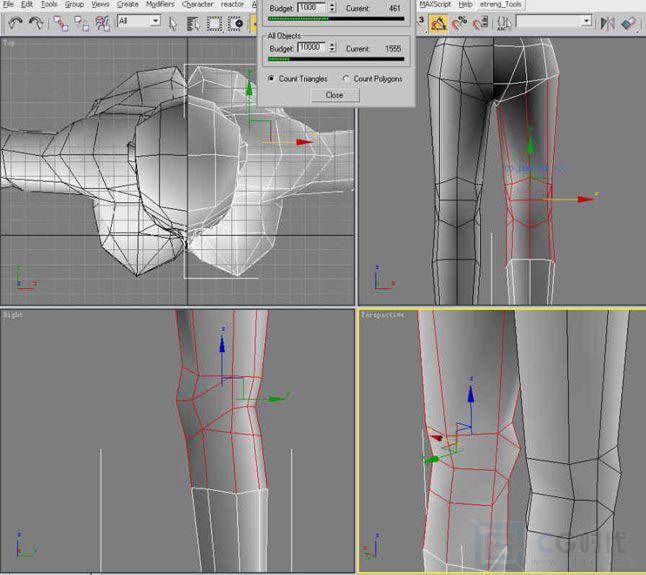Toggle the highlighted Angle Snap icon
The width and height of the screenshot is (646, 575).
[438, 23]
